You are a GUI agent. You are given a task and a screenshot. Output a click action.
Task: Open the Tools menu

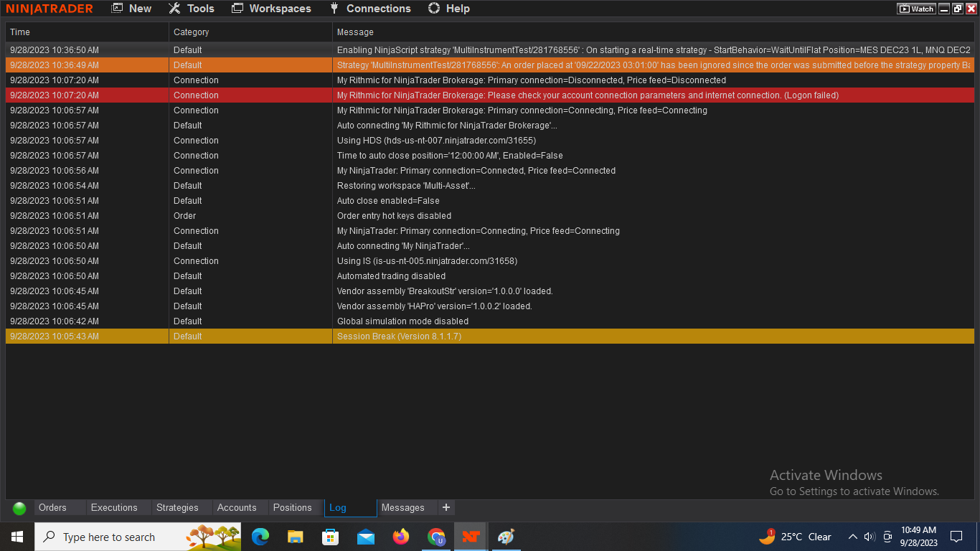[192, 9]
